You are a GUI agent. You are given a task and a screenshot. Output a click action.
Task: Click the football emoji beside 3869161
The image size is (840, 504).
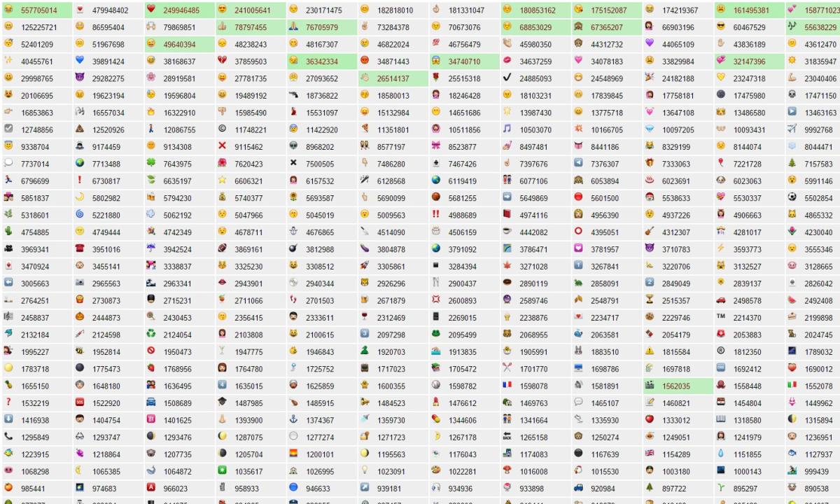tap(222, 248)
